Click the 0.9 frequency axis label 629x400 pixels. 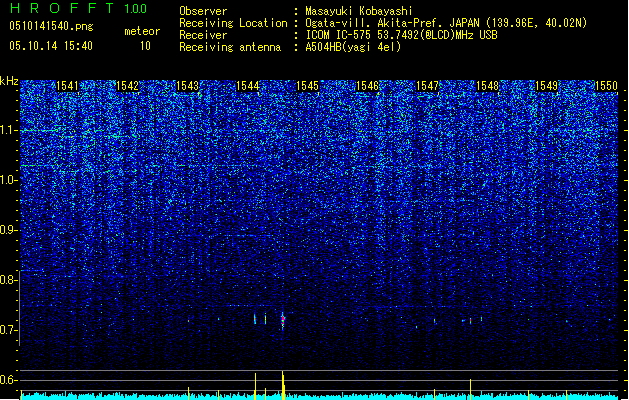(x=8, y=230)
